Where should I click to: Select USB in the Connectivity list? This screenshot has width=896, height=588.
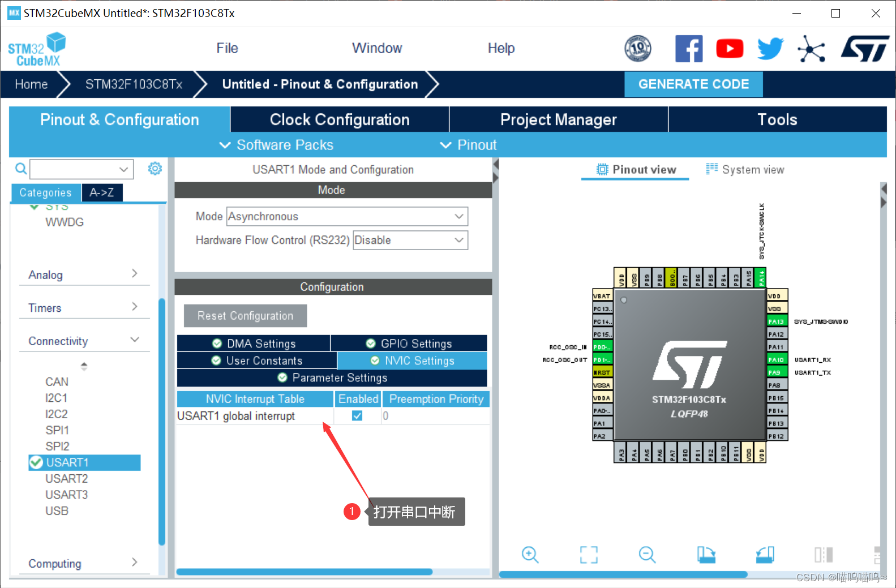point(57,511)
